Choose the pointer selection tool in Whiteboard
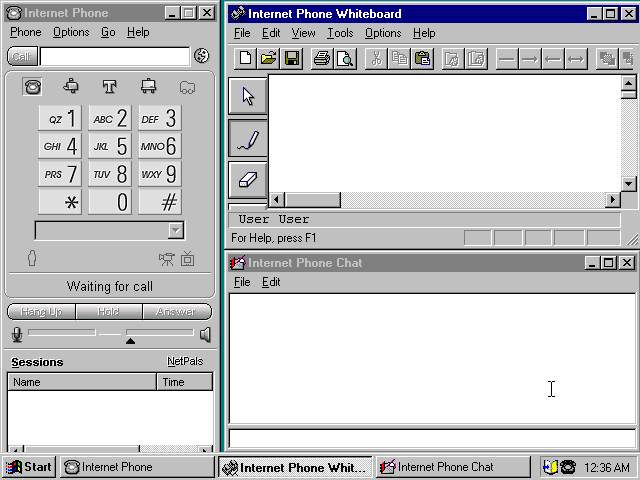Screen dimensions: 640x480 (248, 96)
